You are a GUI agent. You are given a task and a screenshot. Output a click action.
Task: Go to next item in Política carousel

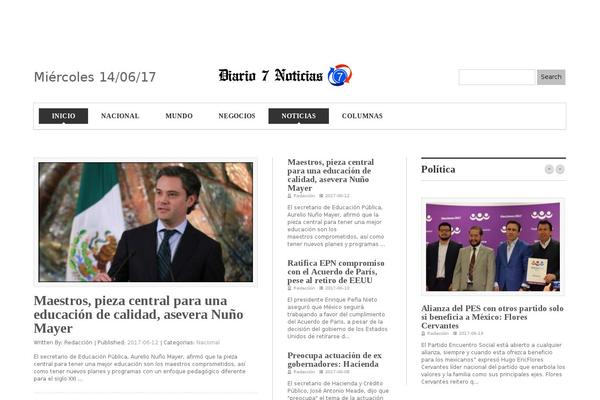point(560,169)
